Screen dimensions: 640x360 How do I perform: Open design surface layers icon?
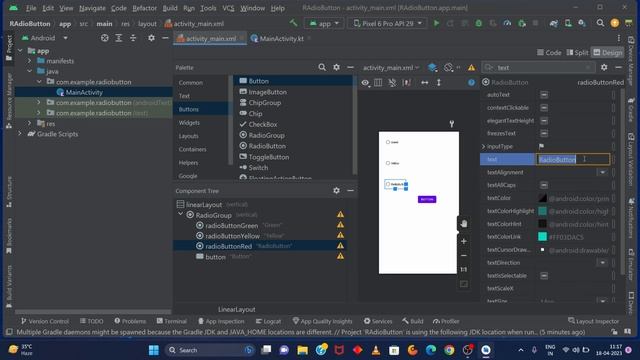(x=433, y=67)
